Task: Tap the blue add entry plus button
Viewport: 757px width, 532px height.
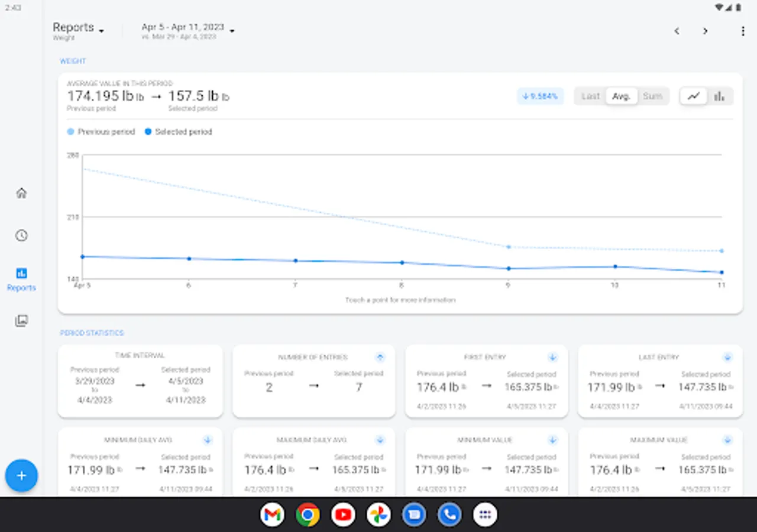Action: 21,476
